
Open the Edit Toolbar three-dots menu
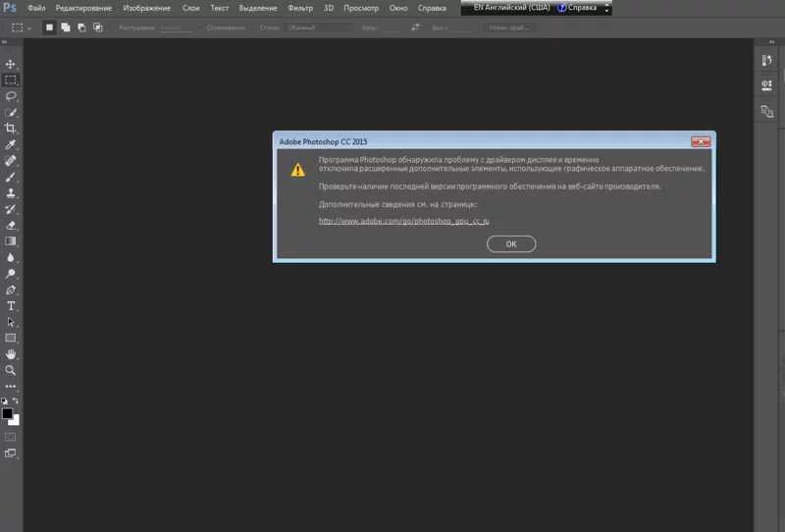click(x=11, y=386)
